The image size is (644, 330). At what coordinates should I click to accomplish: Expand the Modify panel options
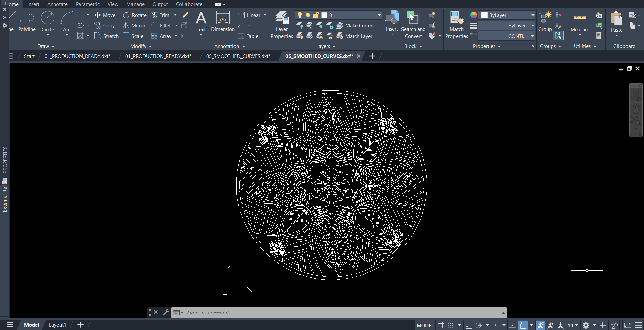pyautogui.click(x=141, y=46)
